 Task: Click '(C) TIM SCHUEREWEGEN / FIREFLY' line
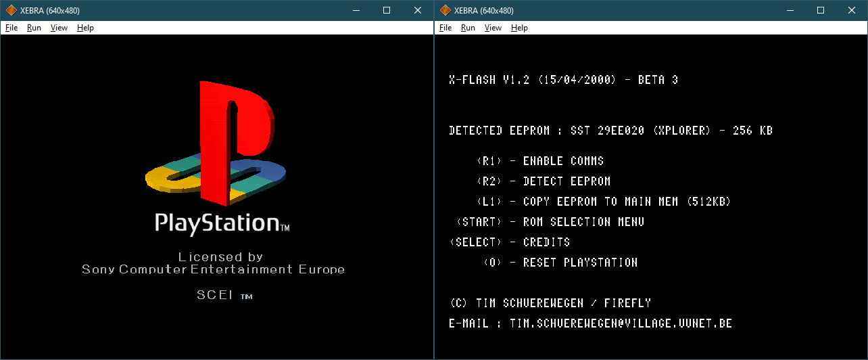pyautogui.click(x=550, y=303)
